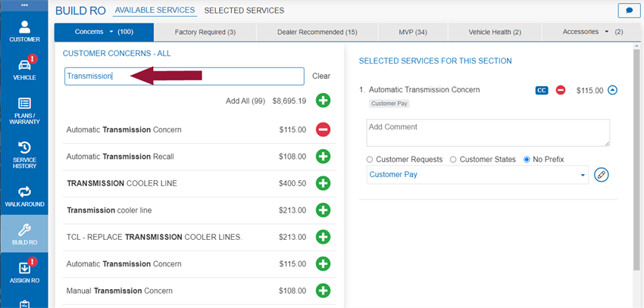This screenshot has width=644, height=308.
Task: Open Assign RO in sidebar
Action: 24,271
